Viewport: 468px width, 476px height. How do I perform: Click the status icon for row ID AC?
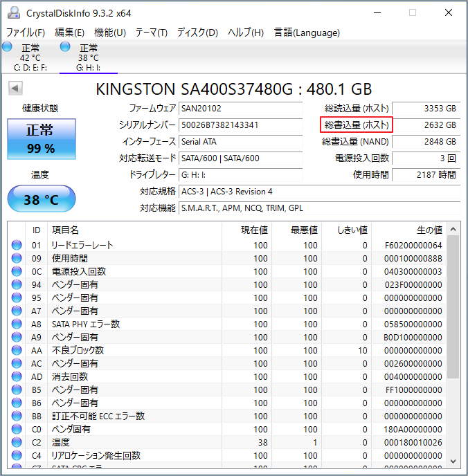17,363
